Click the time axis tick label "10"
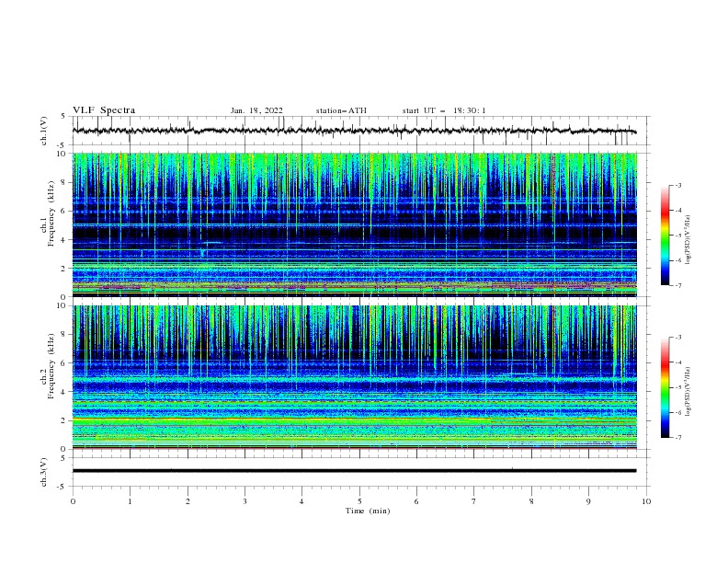Image resolution: width=728 pixels, height=563 pixels. coord(646,501)
